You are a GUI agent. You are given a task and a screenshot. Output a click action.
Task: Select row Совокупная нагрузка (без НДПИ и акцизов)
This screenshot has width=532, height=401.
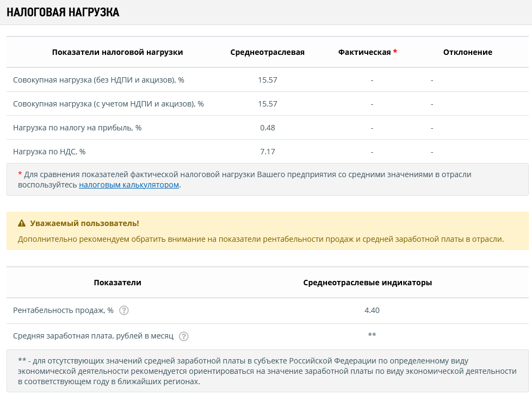tap(267, 80)
